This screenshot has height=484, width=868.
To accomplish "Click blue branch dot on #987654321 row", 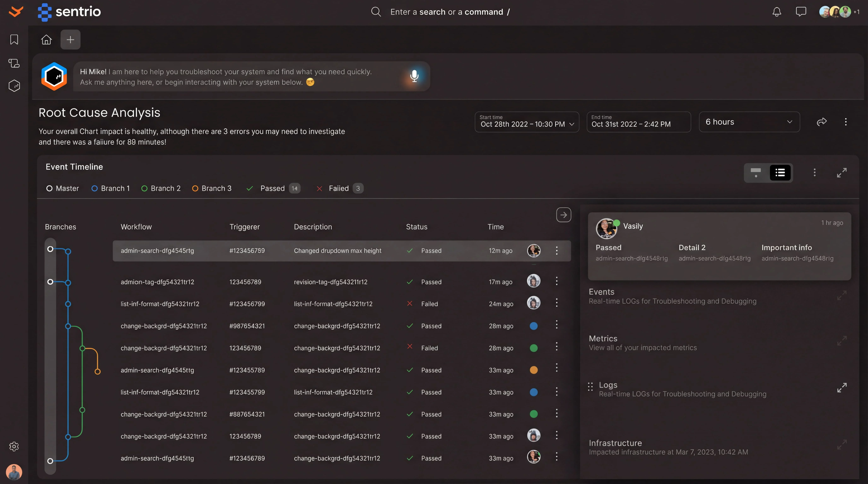I will click(x=534, y=326).
